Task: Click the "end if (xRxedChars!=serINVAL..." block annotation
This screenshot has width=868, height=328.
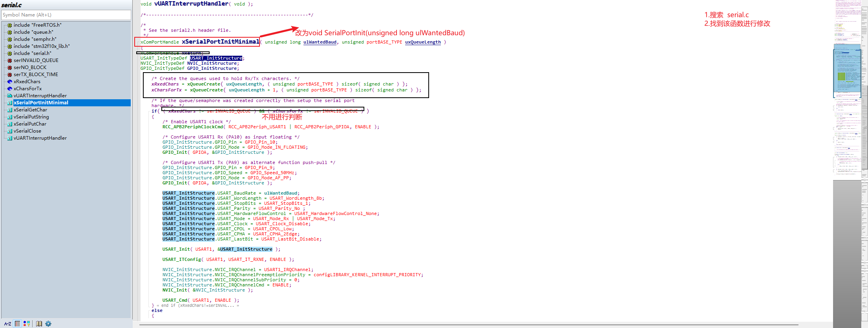Action: click(198, 306)
